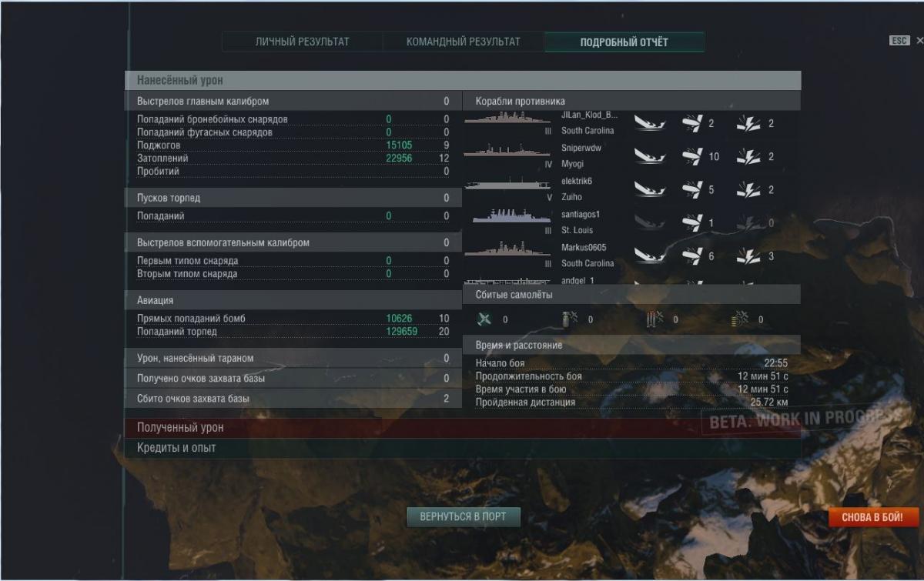This screenshot has width=924, height=581.
Task: Switch to the Личный результат tab
Action: tap(302, 42)
